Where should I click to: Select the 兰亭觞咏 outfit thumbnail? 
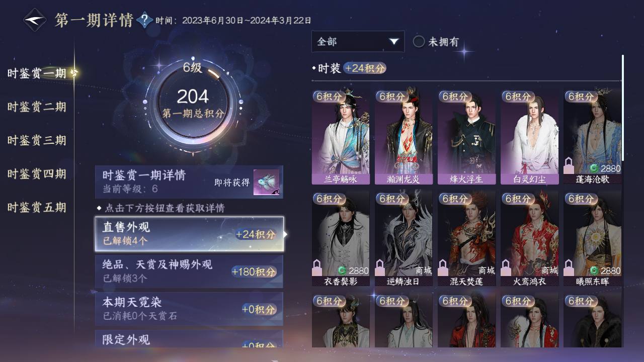(341, 137)
